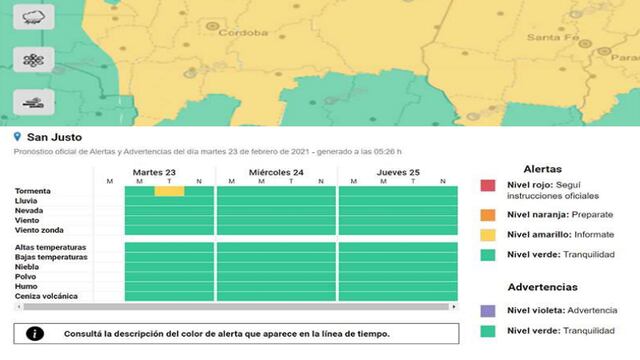Select the Miércoles 24 column header
Image resolution: width=640 pixels, height=360 pixels.
click(x=276, y=172)
